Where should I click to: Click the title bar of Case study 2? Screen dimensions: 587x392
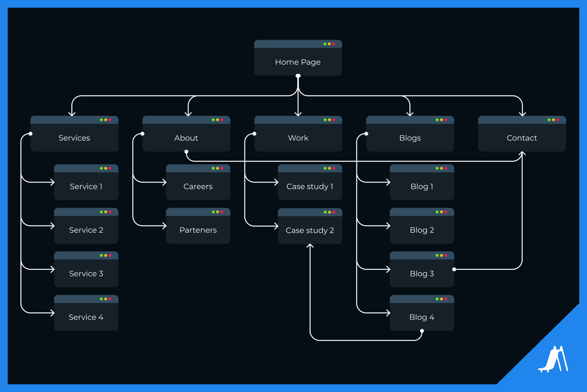point(310,212)
